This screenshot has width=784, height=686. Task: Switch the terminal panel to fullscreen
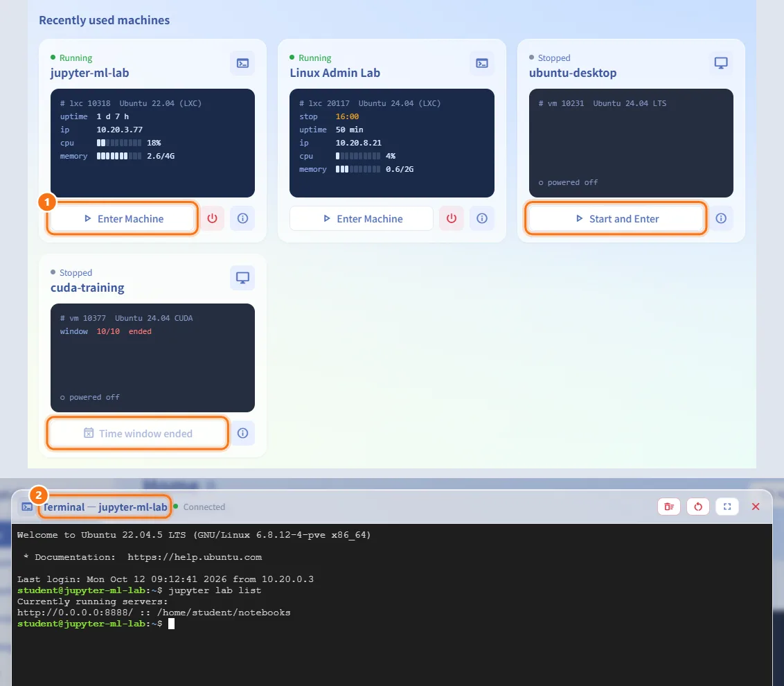tap(727, 507)
